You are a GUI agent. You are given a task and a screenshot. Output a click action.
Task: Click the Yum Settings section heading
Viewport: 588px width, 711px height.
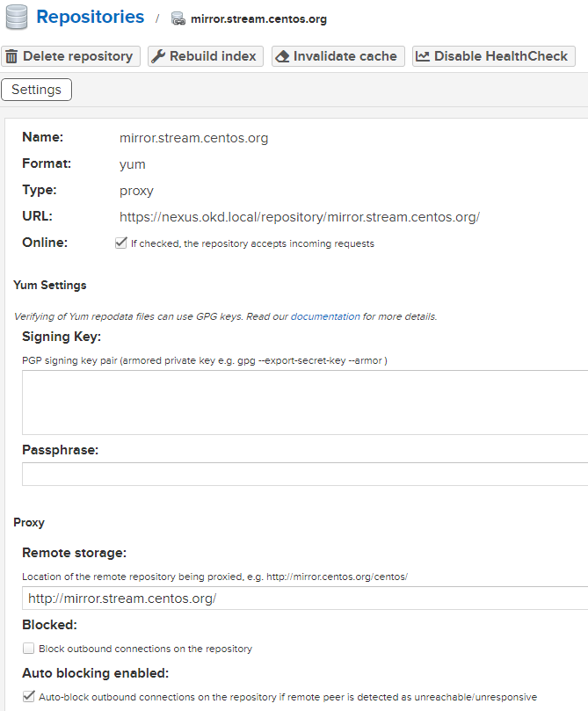click(x=50, y=286)
